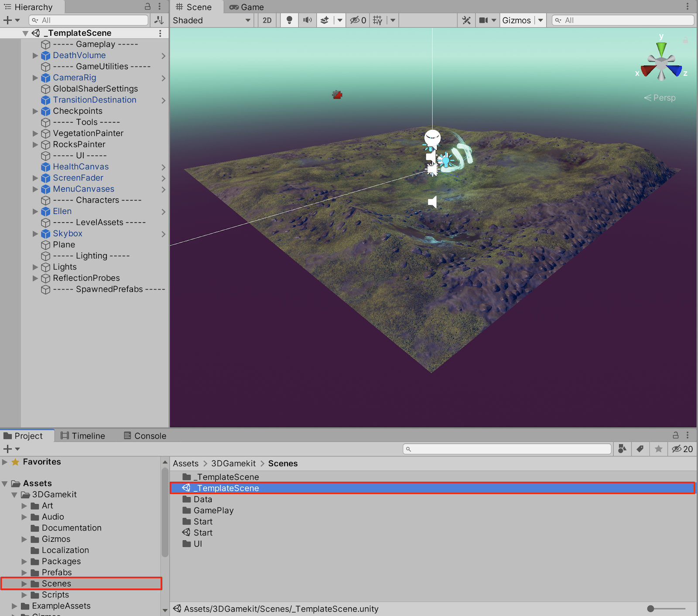Toggle hidden objects visibility in Scene toolbar
The height and width of the screenshot is (616, 698).
[358, 20]
